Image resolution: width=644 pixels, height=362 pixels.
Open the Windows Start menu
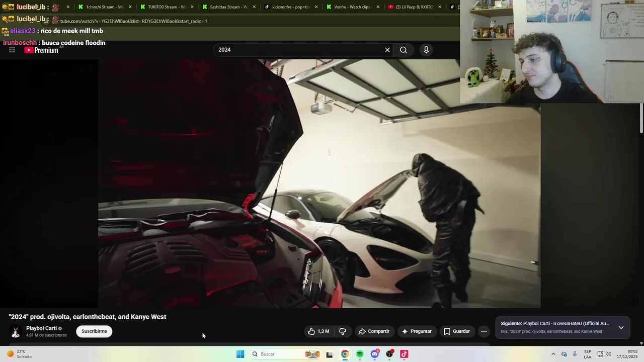240,354
